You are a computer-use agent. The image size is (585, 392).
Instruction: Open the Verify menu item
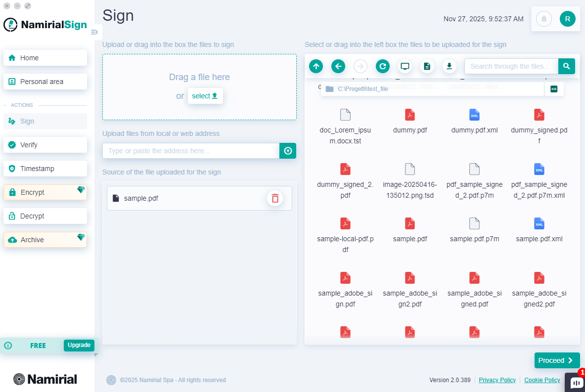[45, 145]
